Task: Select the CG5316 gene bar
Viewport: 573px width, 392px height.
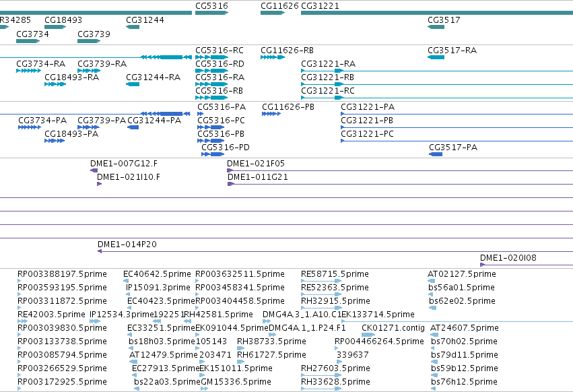Action: [211, 13]
